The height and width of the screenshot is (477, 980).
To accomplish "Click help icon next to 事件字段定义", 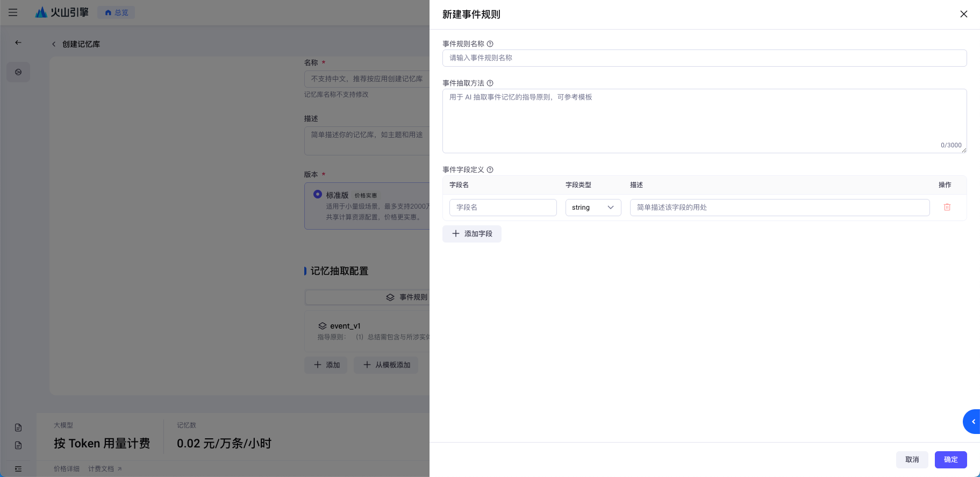I will [490, 170].
